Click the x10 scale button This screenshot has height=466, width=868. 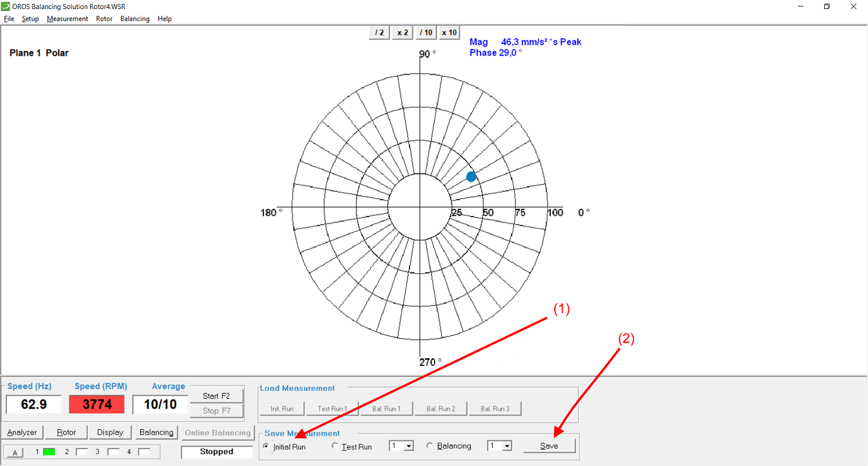(x=449, y=32)
